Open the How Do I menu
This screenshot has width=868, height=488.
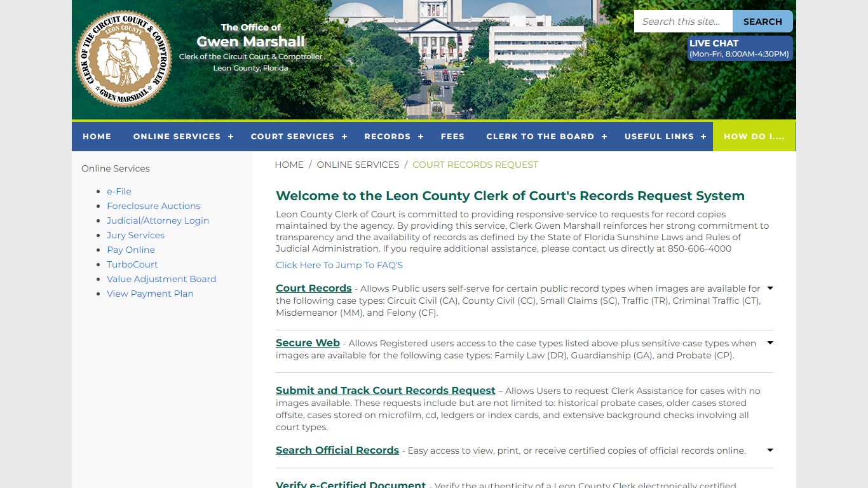[754, 137]
